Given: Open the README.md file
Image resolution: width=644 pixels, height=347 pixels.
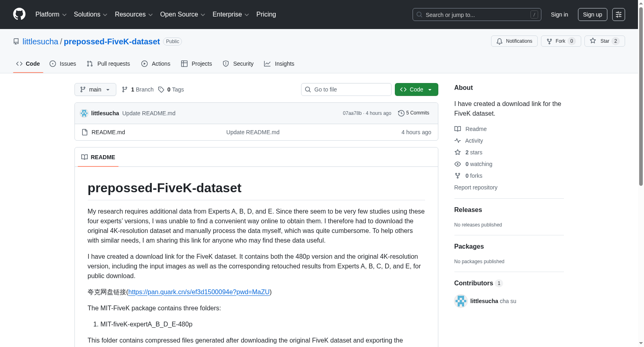Looking at the screenshot, I should click(x=108, y=132).
